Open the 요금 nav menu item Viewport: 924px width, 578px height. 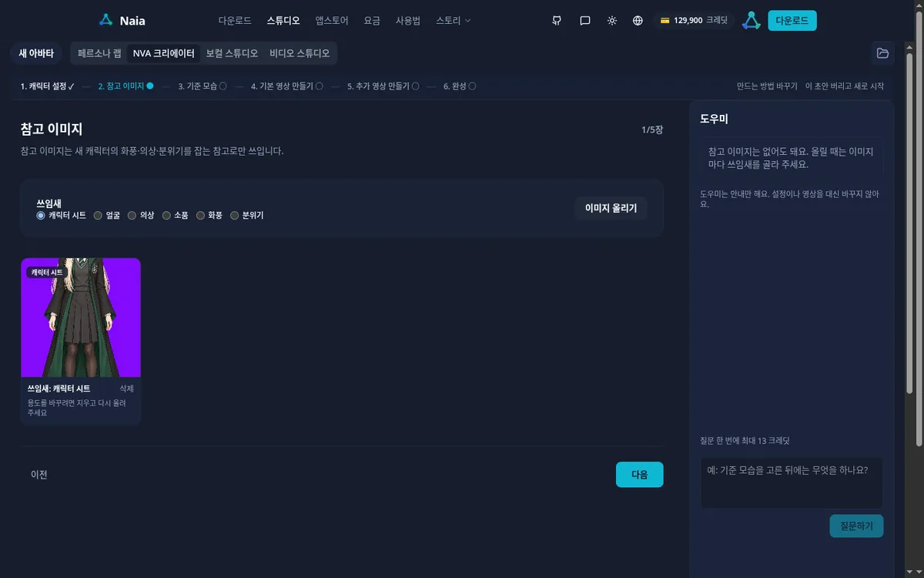point(372,21)
